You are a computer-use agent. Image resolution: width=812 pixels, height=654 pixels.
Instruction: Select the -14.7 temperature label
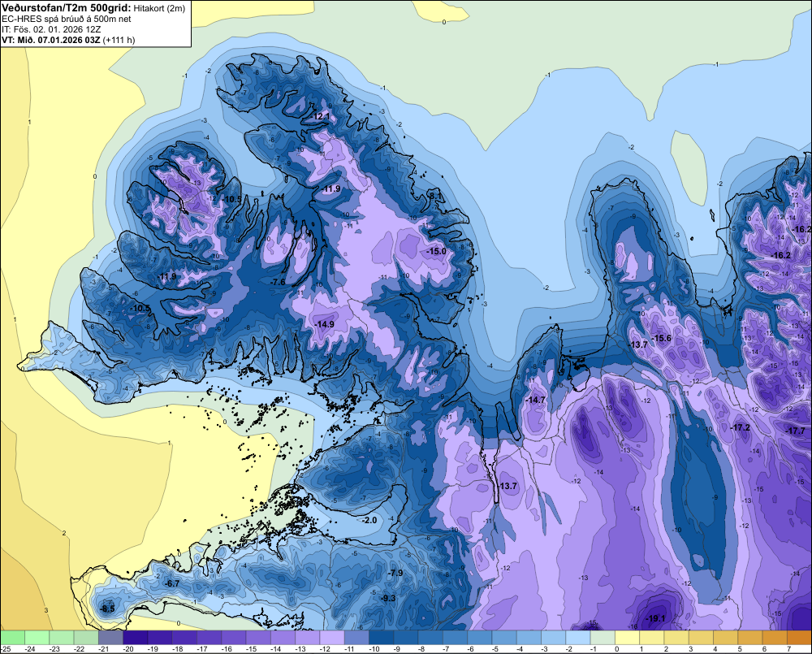click(535, 400)
